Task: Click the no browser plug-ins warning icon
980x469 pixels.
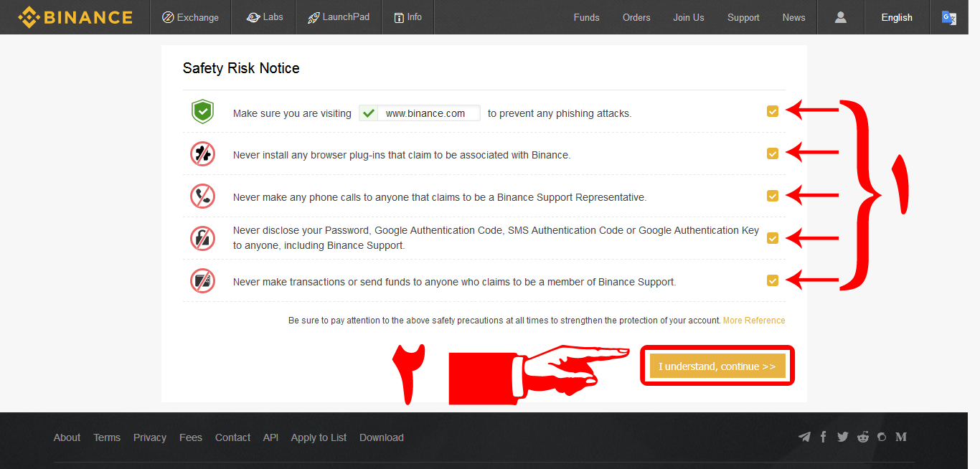Action: (x=203, y=154)
